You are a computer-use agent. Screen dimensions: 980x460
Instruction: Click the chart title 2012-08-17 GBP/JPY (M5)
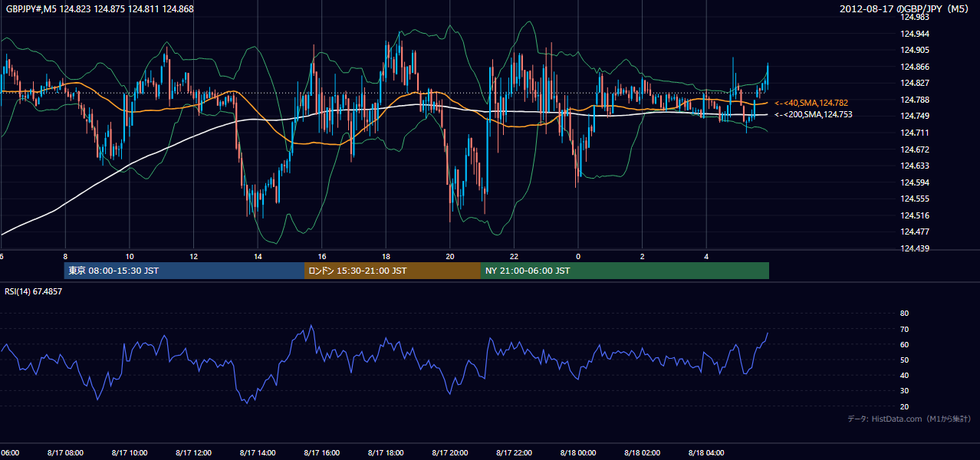pyautogui.click(x=905, y=9)
